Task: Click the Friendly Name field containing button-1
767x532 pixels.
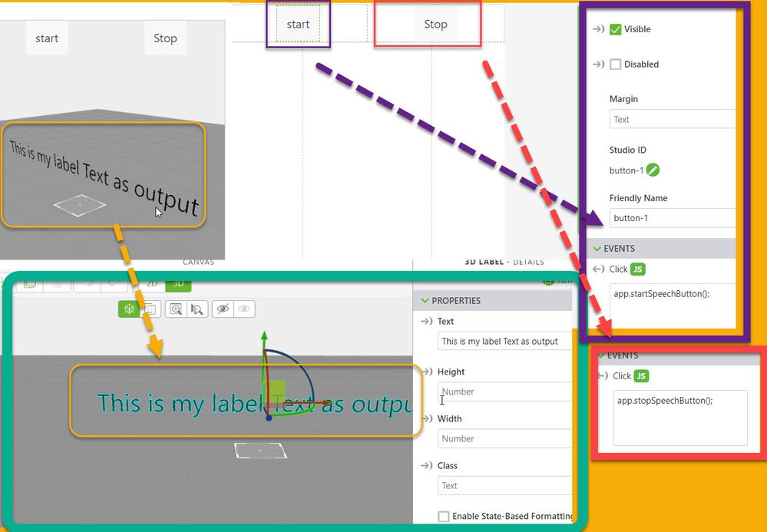Action: click(x=672, y=218)
